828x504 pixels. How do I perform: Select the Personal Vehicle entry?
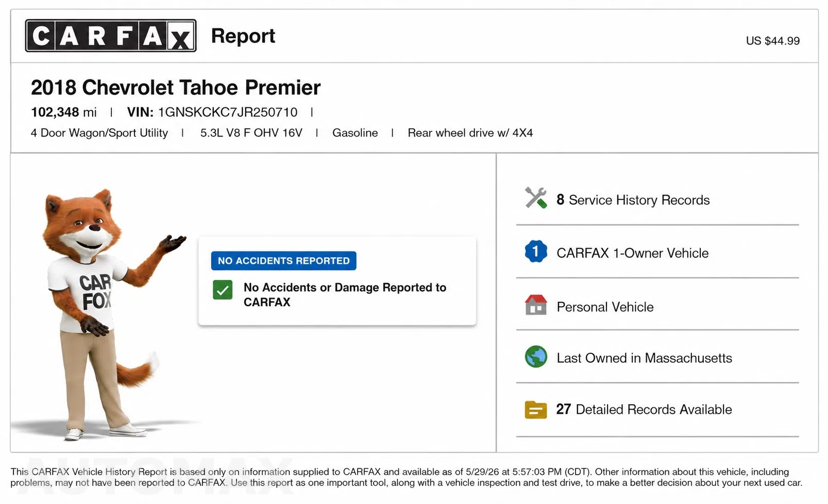605,307
